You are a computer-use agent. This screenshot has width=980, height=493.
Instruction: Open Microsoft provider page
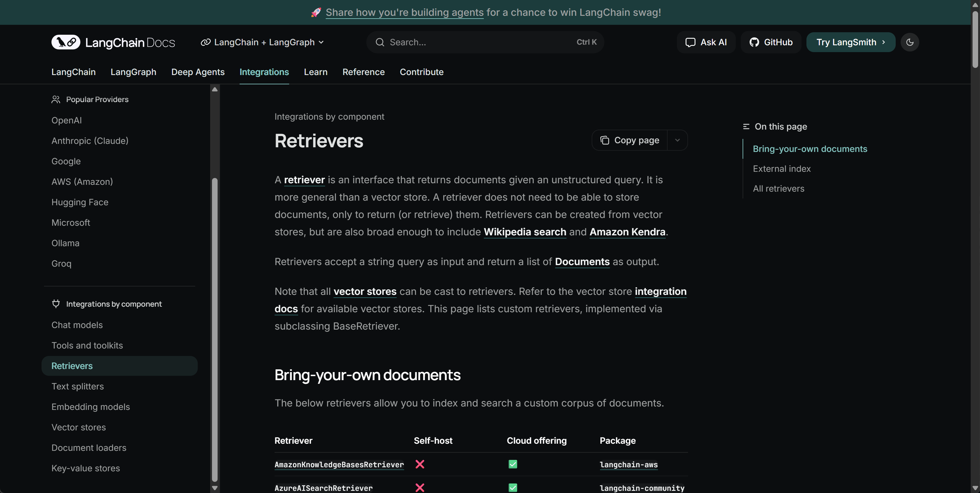click(x=71, y=223)
